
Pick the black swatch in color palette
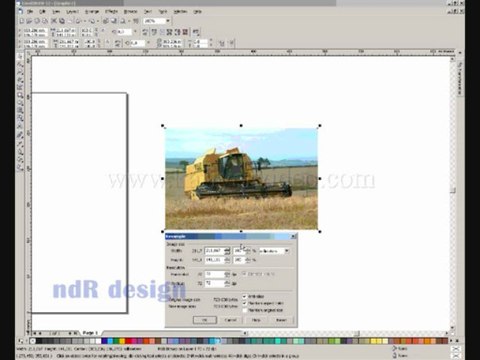[x=39, y=341]
